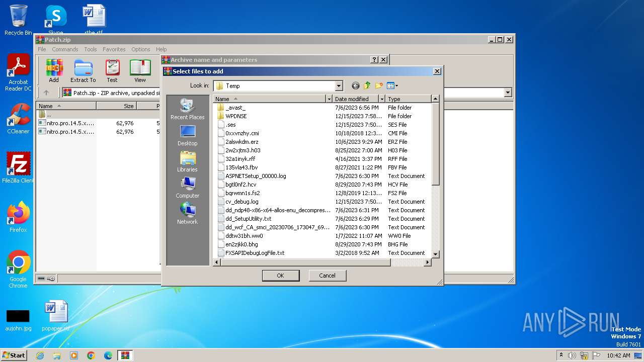644x362 pixels.
Task: Open the Options menu
Action: 141,49
